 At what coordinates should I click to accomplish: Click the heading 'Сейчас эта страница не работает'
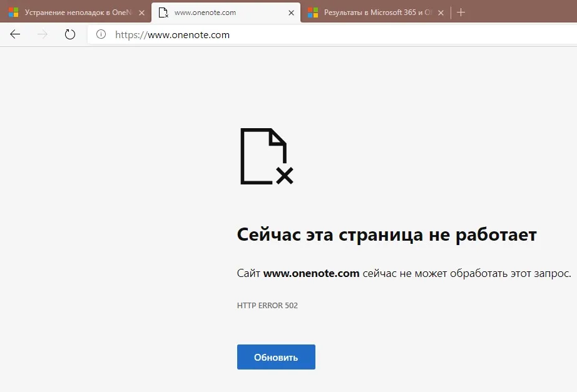click(387, 235)
